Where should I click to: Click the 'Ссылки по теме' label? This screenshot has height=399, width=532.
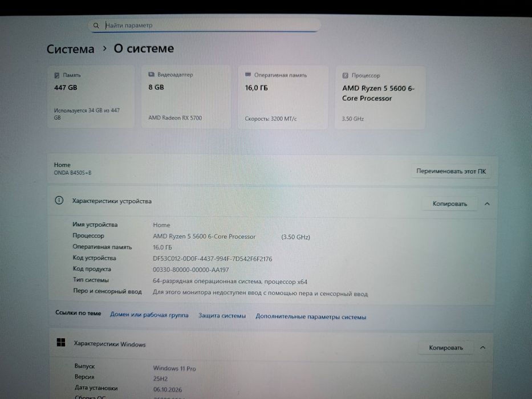coord(78,313)
